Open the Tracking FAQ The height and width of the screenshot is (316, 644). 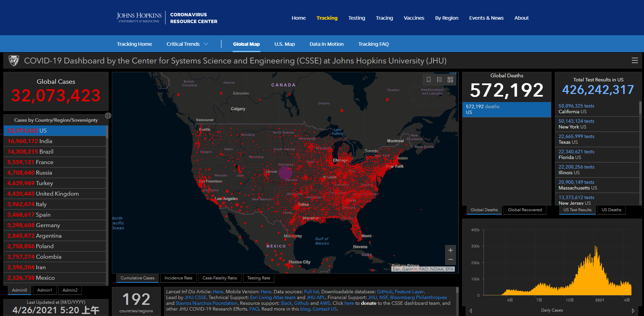point(373,44)
